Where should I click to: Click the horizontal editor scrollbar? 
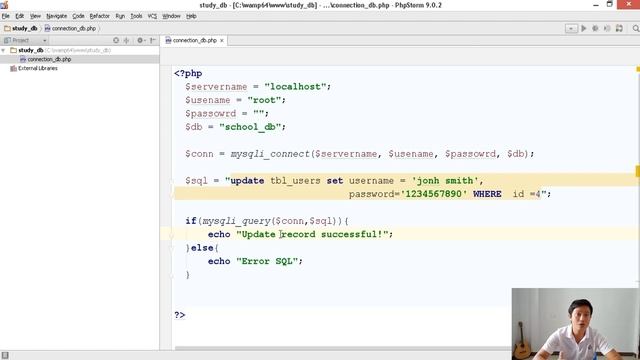[343, 349]
